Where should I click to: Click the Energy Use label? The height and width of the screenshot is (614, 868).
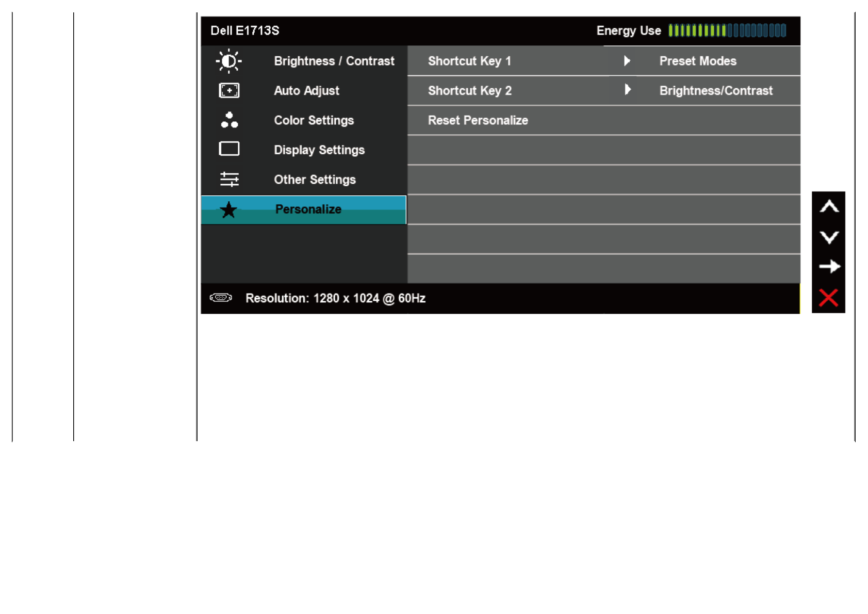629,31
